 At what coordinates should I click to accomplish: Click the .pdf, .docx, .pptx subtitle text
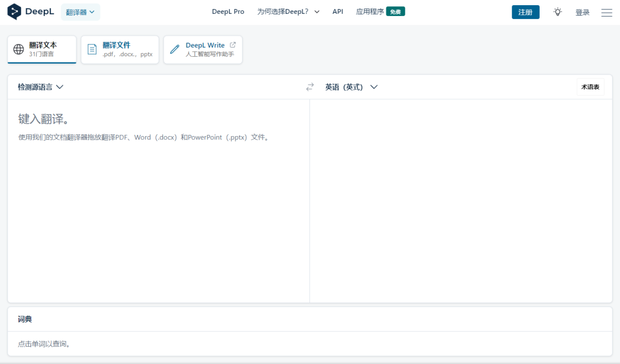click(x=127, y=54)
